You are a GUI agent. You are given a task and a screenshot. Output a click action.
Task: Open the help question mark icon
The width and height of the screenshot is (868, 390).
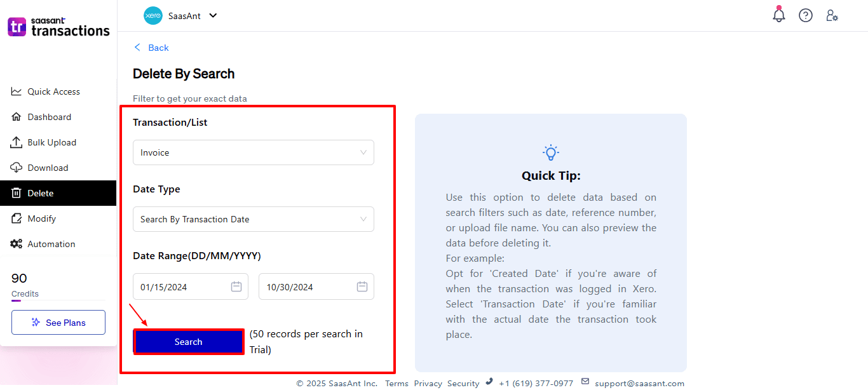pos(806,16)
